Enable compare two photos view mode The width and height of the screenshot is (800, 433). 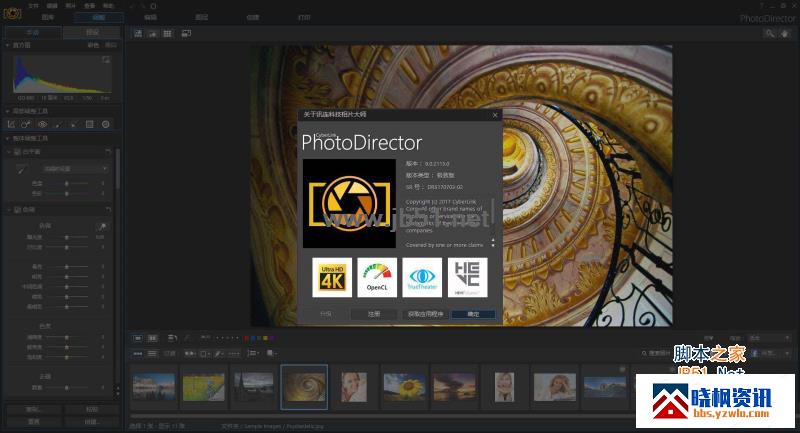(x=153, y=338)
